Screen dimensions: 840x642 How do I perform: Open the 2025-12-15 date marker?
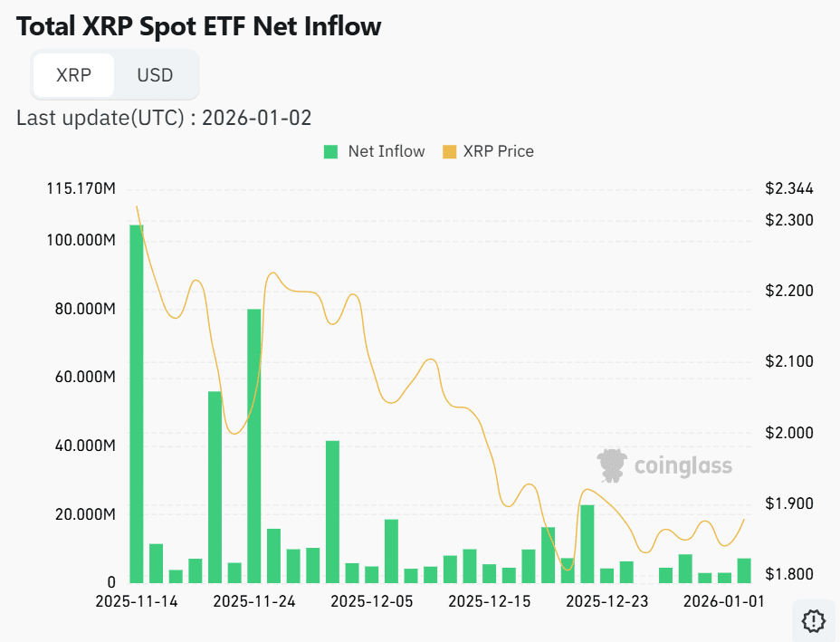click(x=492, y=600)
